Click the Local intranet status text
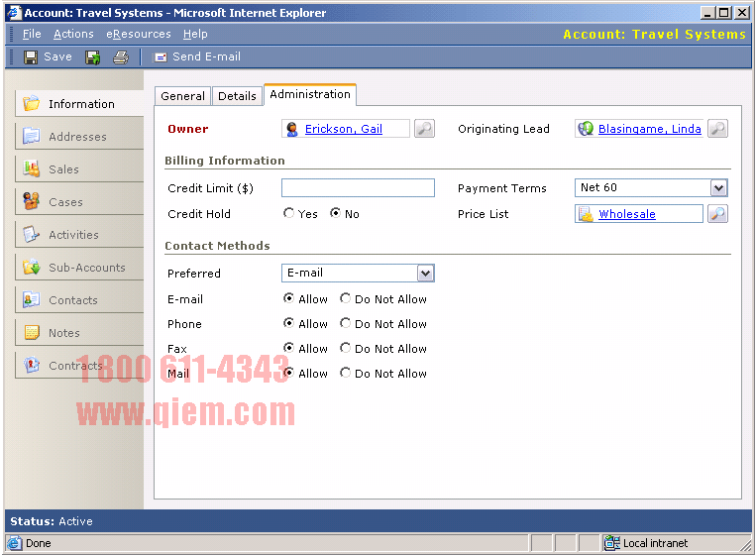756x556 pixels. tap(655, 543)
